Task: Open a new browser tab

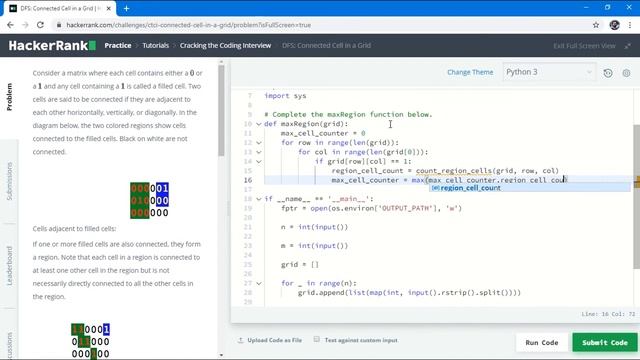Action: pos(127,8)
